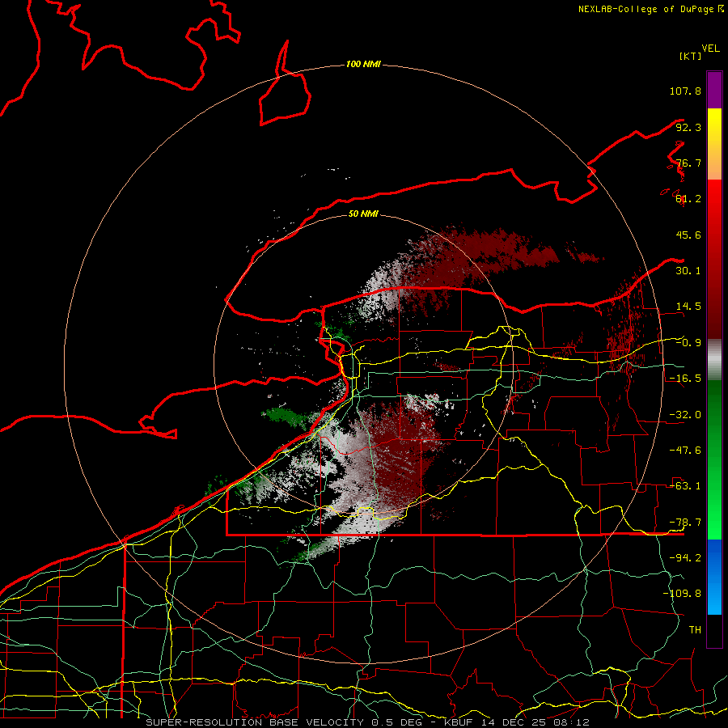Click the 92.3 velocity scale value
This screenshot has height=728, width=728.
click(x=688, y=127)
